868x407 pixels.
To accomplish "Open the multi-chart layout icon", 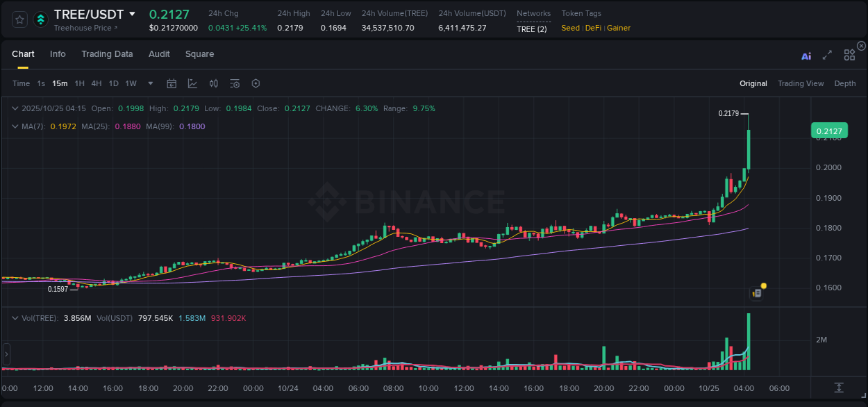I will [849, 55].
